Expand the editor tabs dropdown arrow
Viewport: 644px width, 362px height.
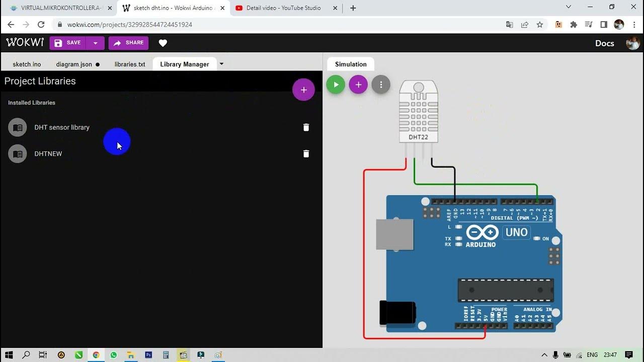coord(221,64)
